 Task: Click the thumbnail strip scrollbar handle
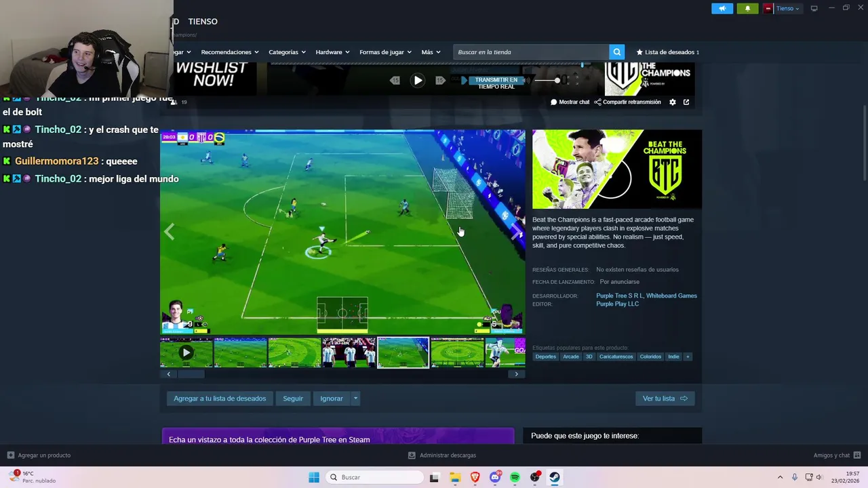[x=191, y=374]
